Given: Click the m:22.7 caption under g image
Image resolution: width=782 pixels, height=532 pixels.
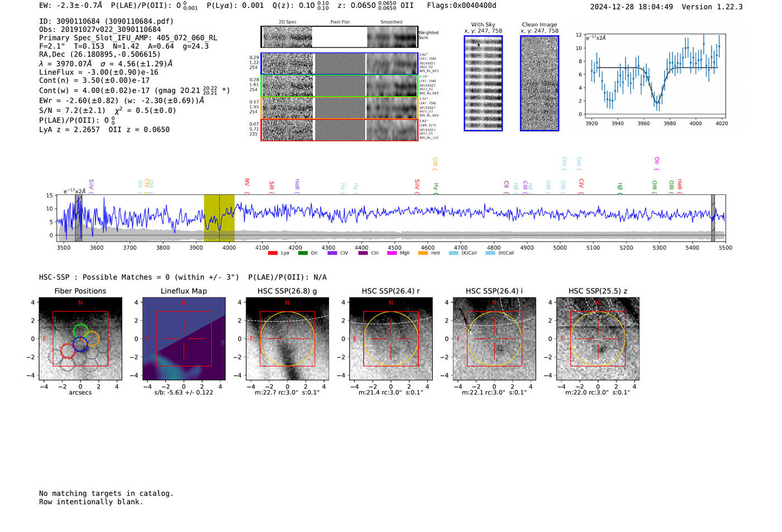Looking at the screenshot, I should coord(287,392).
